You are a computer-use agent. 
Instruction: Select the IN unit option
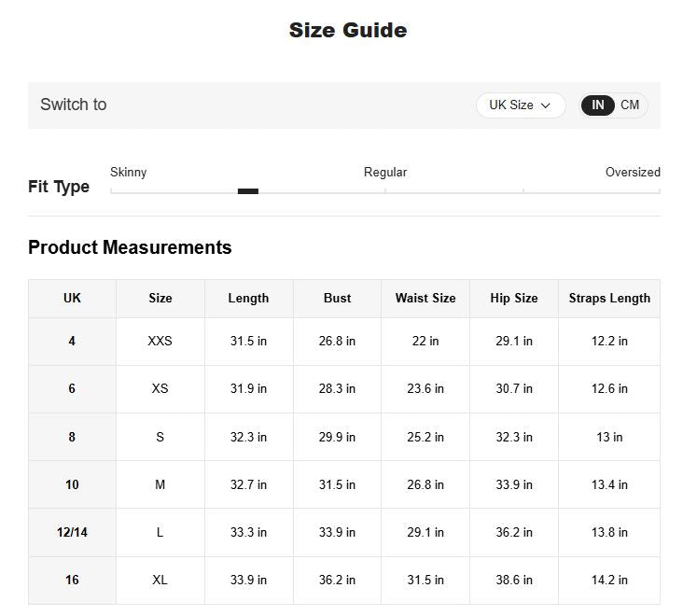[x=598, y=105]
